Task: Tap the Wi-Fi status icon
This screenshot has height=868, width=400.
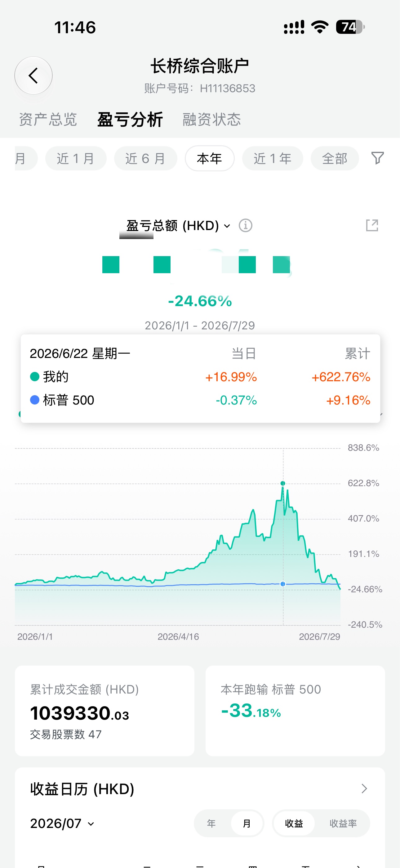Action: [320, 27]
